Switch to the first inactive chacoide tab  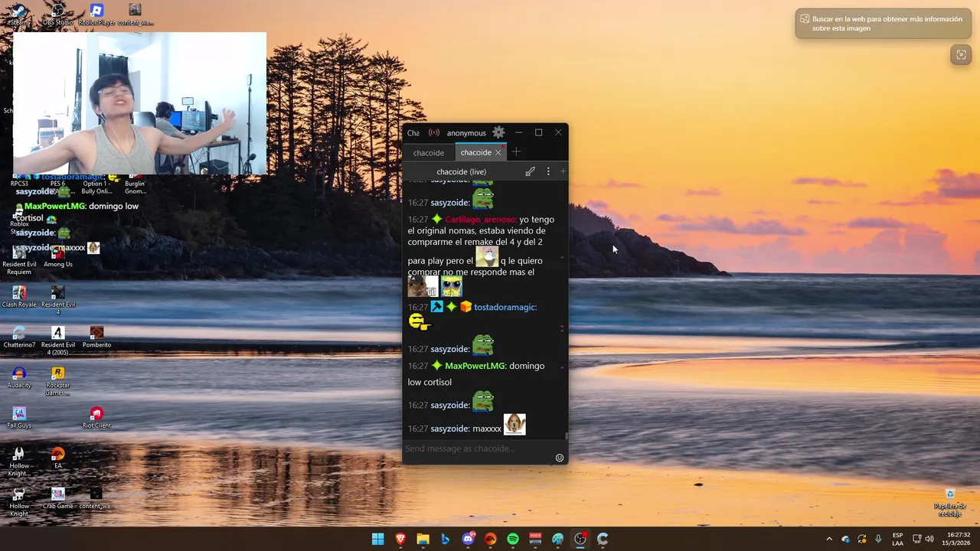pyautogui.click(x=429, y=152)
